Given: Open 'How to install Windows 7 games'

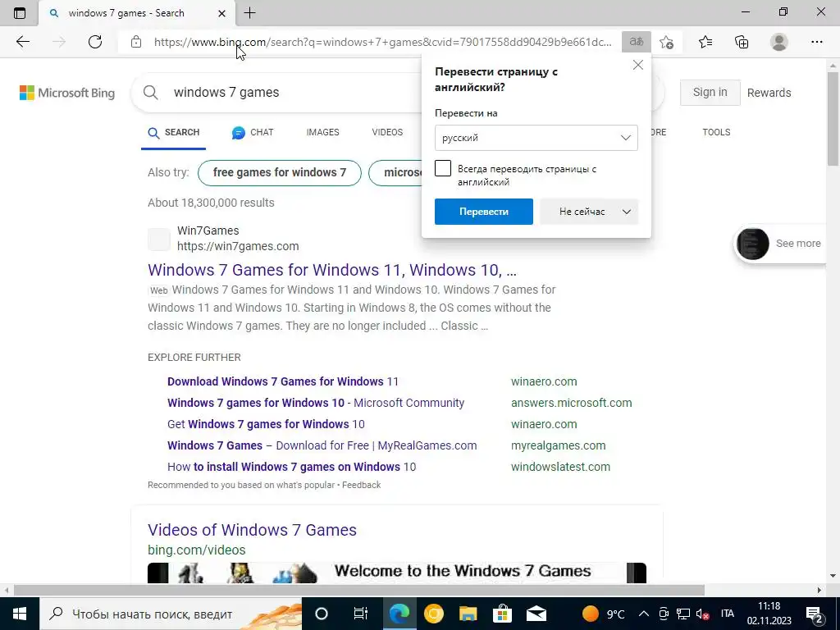Looking at the screenshot, I should click(291, 467).
